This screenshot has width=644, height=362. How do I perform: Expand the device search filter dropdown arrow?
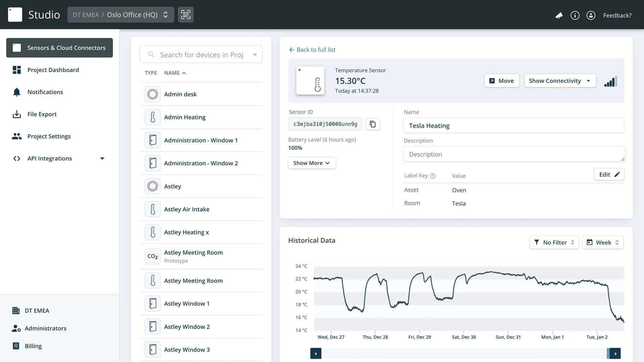click(255, 55)
